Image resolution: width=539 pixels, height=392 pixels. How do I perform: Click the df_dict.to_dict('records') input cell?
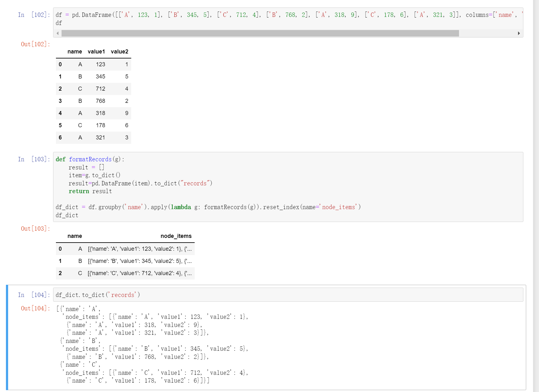click(288, 295)
